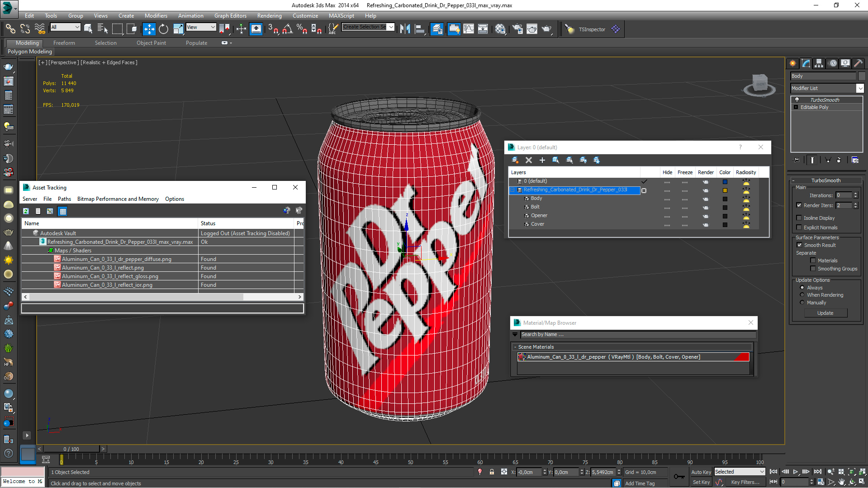Click the Auto Key button
This screenshot has width=868, height=488.
point(701,472)
